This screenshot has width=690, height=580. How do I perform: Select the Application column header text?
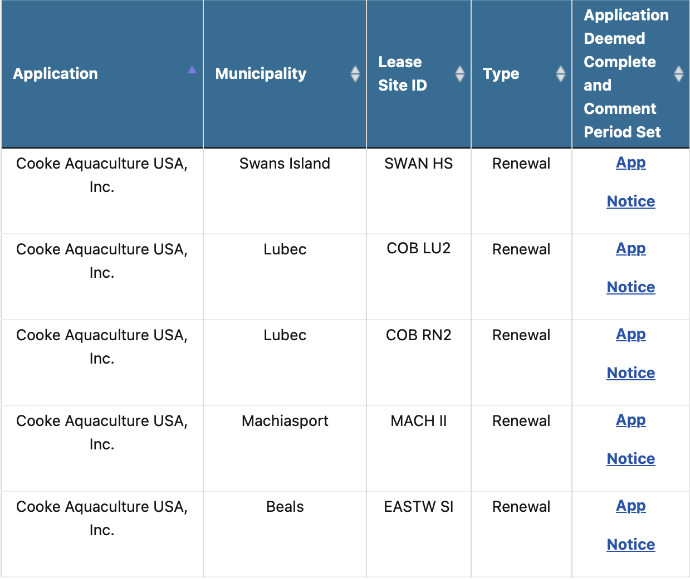pos(55,74)
